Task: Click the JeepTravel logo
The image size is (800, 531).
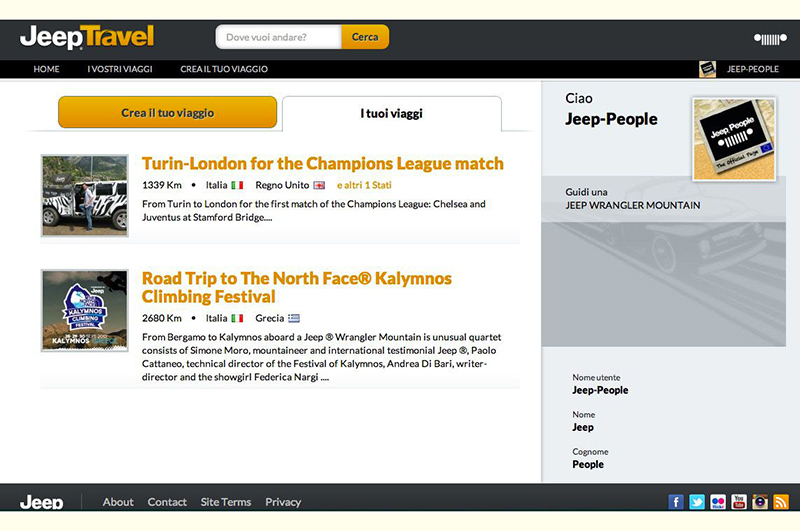Action: (87, 38)
